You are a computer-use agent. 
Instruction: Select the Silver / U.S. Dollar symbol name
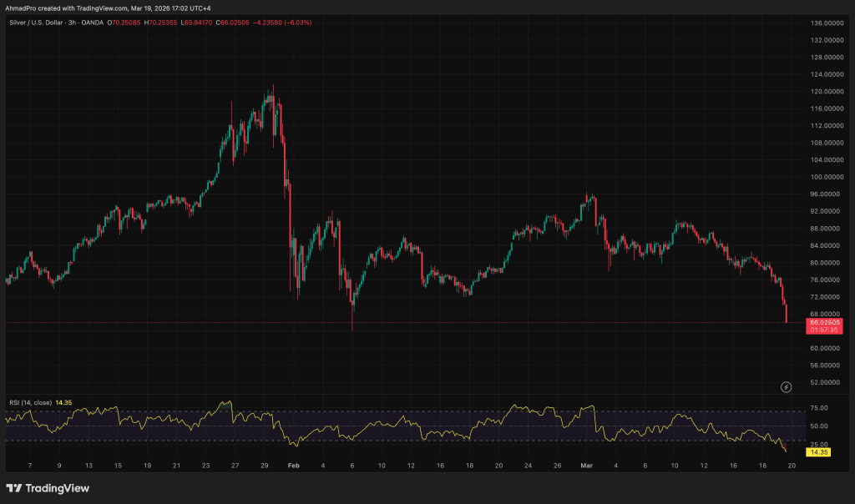[x=38, y=23]
